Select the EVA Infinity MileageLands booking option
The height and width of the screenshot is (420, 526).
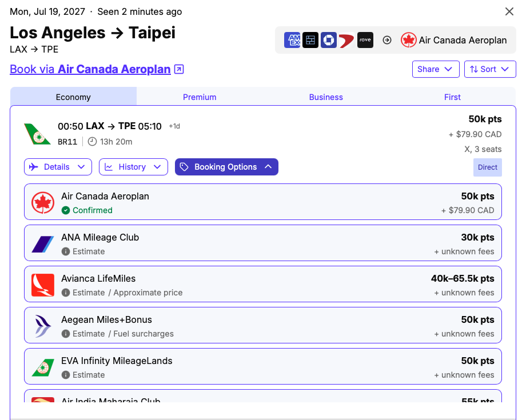[262, 367]
